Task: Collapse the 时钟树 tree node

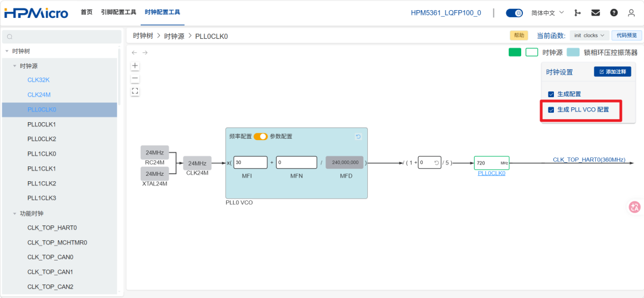Action: coord(7,51)
